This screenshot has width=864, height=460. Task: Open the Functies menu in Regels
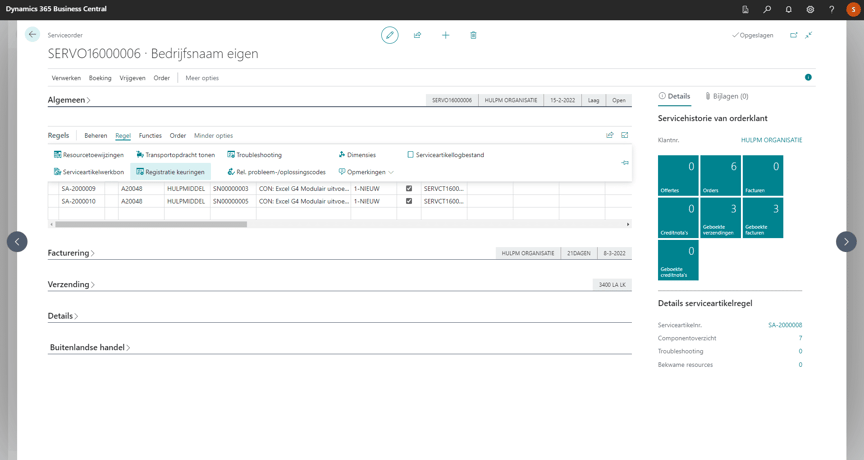coord(150,136)
